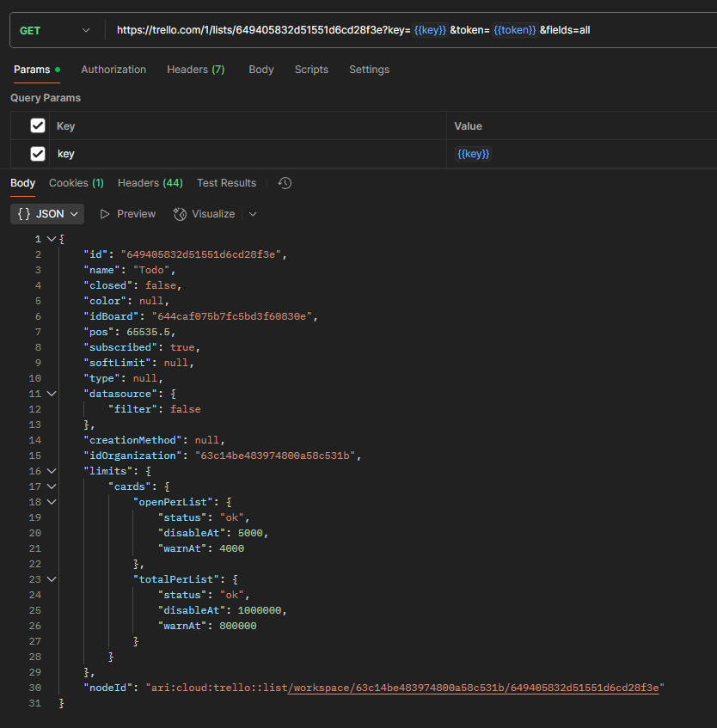
Task: Collapse the "limits" object at line 16
Action: click(52, 471)
